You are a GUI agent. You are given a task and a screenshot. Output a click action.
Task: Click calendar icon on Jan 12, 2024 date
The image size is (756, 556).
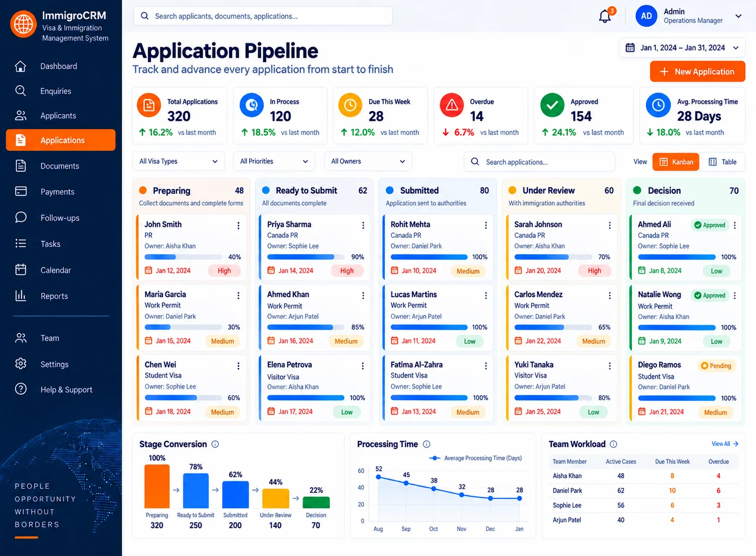click(x=148, y=270)
